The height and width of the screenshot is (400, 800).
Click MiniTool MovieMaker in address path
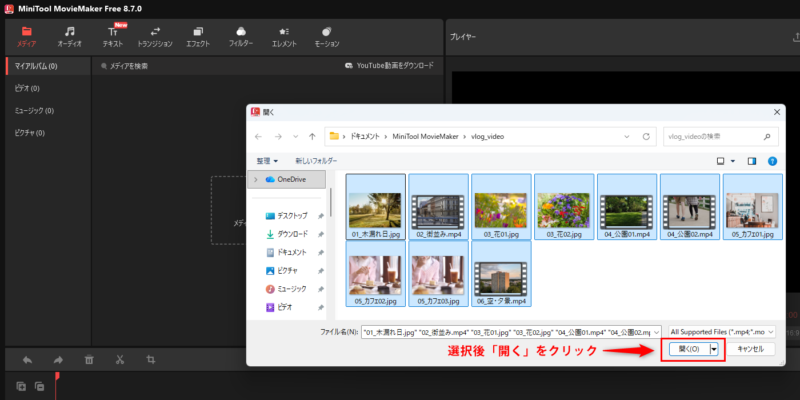click(x=427, y=137)
